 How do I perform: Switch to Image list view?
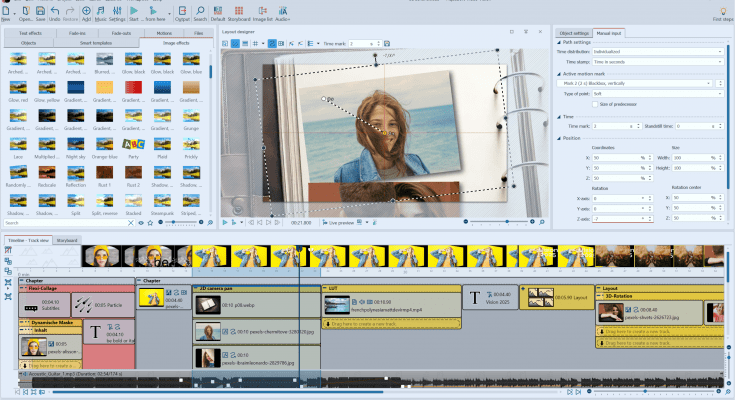[262, 13]
